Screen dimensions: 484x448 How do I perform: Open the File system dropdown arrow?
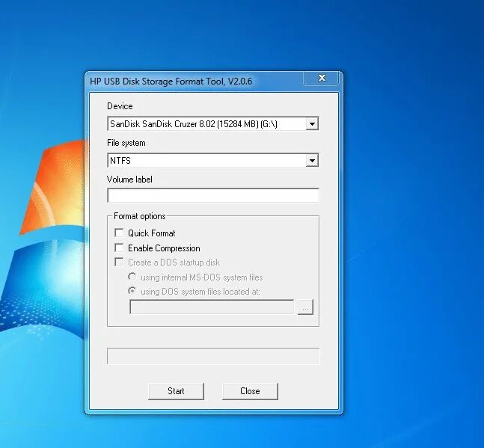[x=312, y=161]
